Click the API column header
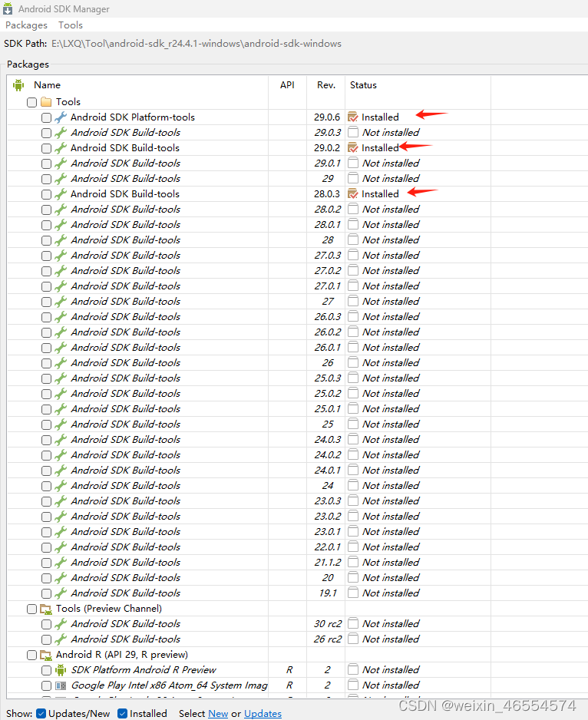 coord(287,85)
